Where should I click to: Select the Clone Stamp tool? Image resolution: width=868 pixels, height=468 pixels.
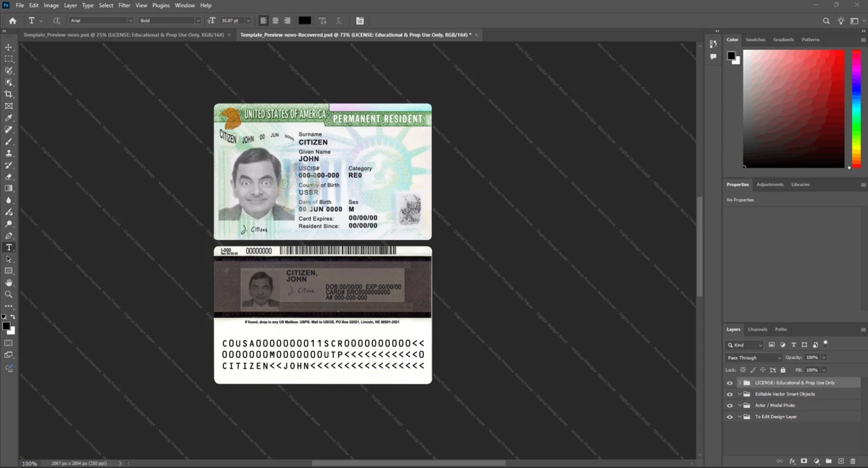click(x=9, y=153)
